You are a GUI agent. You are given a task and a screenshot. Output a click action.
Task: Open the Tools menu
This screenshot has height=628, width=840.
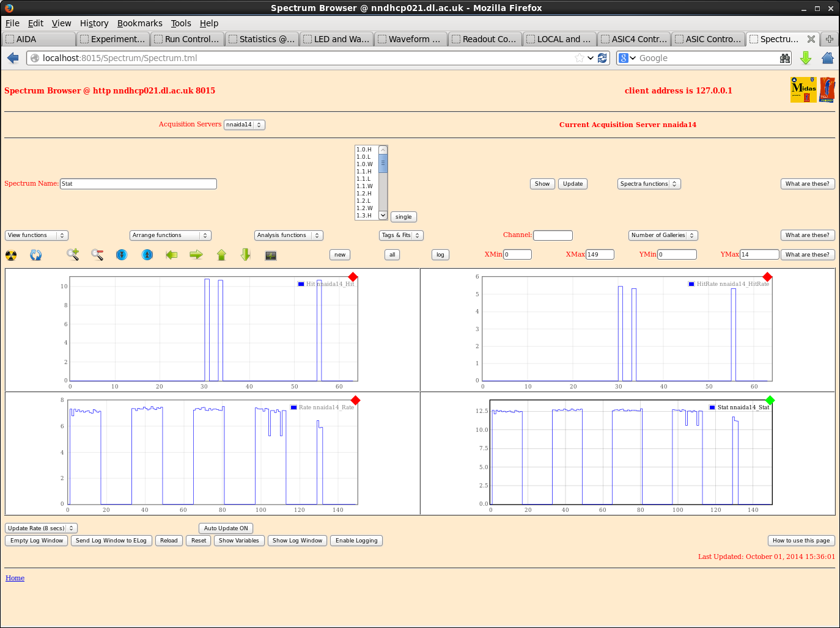[181, 23]
